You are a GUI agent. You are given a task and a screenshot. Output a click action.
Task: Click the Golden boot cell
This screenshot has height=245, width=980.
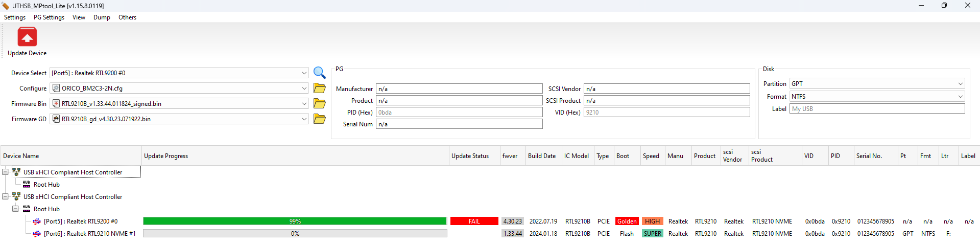627,221
